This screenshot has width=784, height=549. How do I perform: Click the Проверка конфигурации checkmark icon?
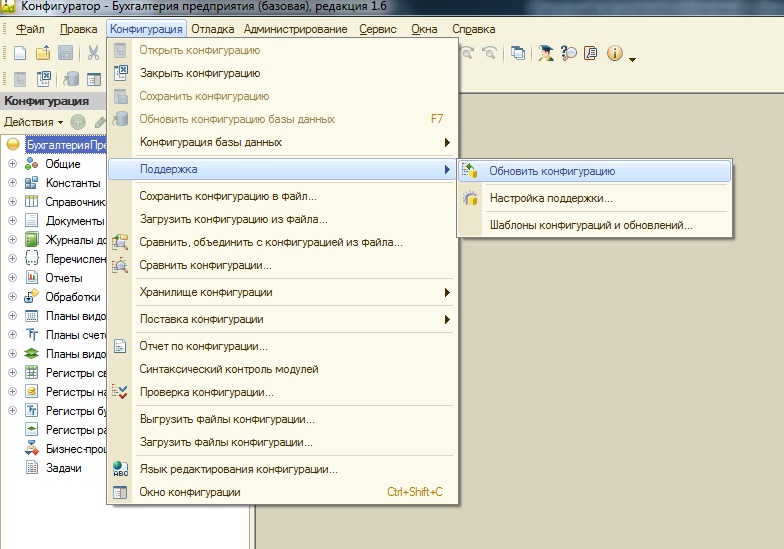point(120,392)
